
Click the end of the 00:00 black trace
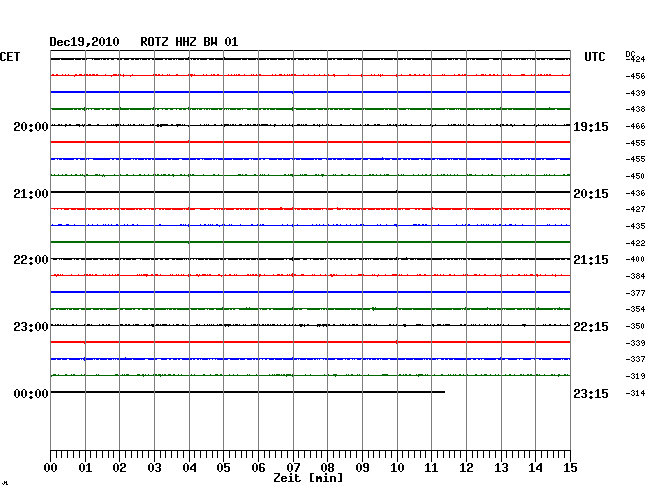[444, 392]
